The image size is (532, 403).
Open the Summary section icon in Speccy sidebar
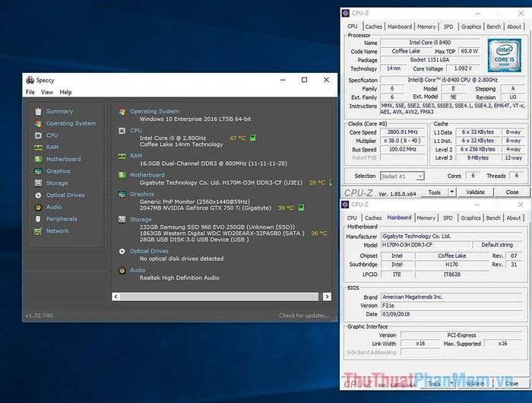point(38,111)
